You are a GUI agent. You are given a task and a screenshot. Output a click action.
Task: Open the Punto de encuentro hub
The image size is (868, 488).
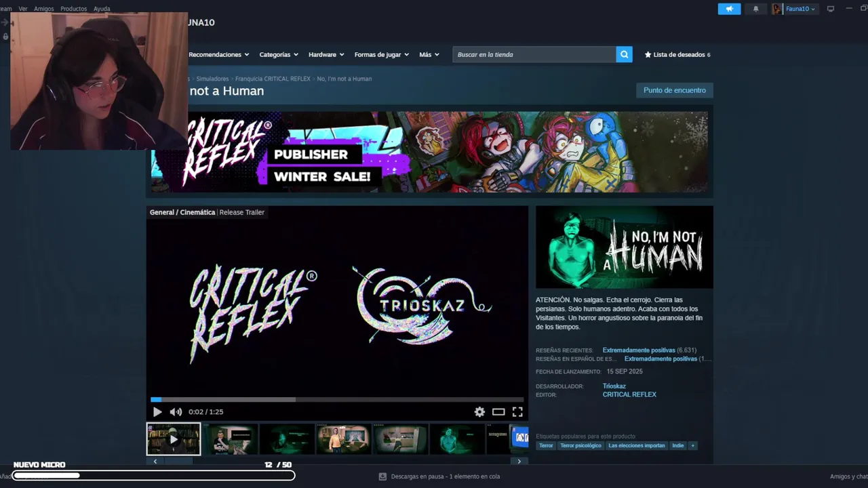click(x=674, y=90)
